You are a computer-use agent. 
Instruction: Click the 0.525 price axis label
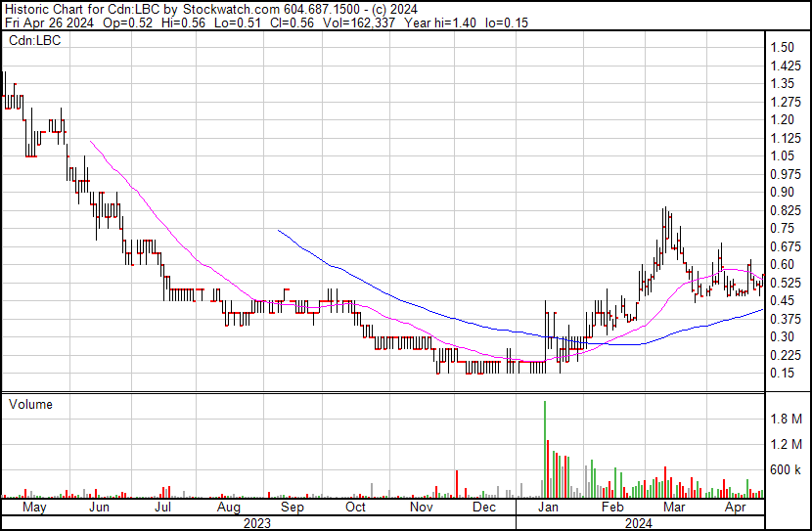coord(786,283)
